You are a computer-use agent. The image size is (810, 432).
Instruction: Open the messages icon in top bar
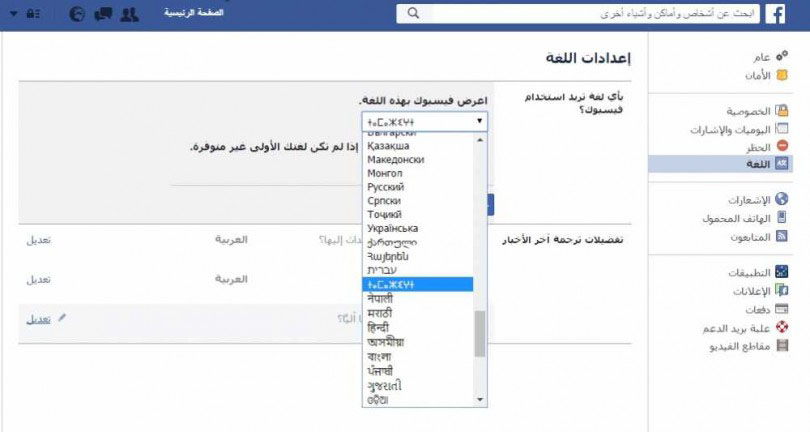click(103, 15)
